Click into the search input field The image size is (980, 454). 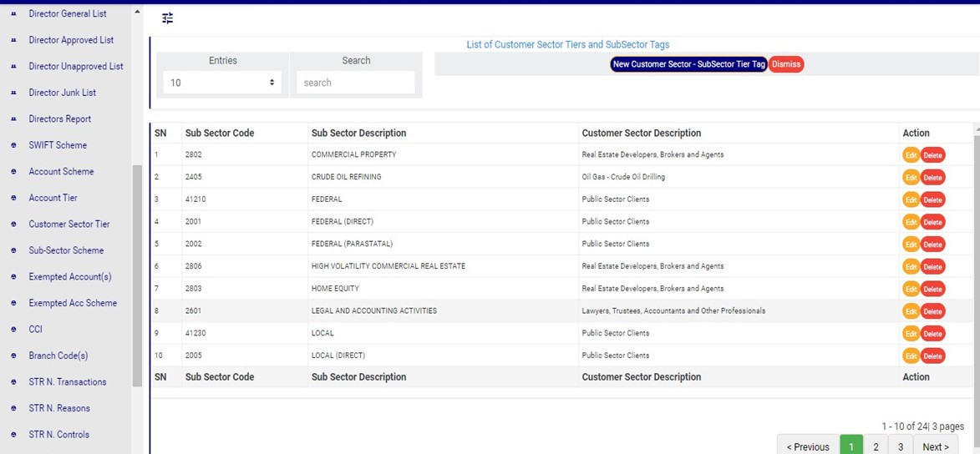pos(355,83)
